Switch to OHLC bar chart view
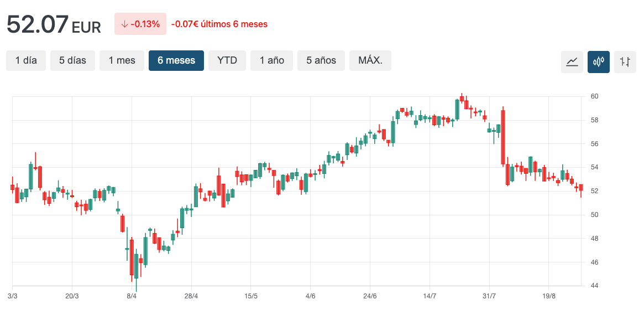The height and width of the screenshot is (310, 644). click(625, 61)
